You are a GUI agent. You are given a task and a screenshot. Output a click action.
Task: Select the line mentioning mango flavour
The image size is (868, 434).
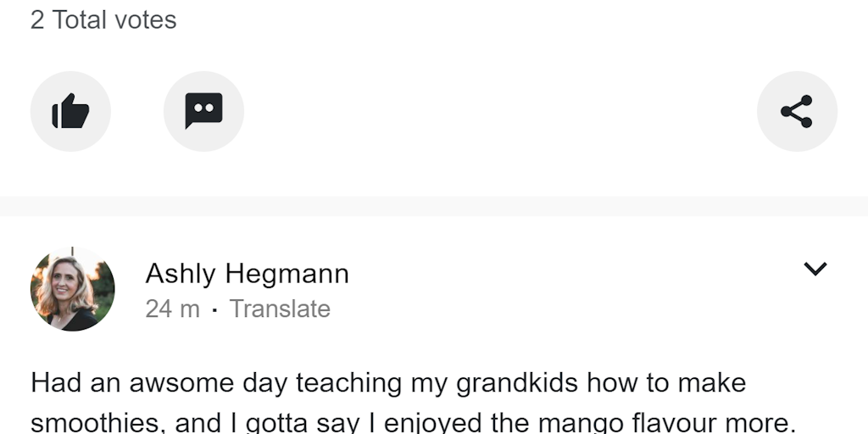pos(413,423)
